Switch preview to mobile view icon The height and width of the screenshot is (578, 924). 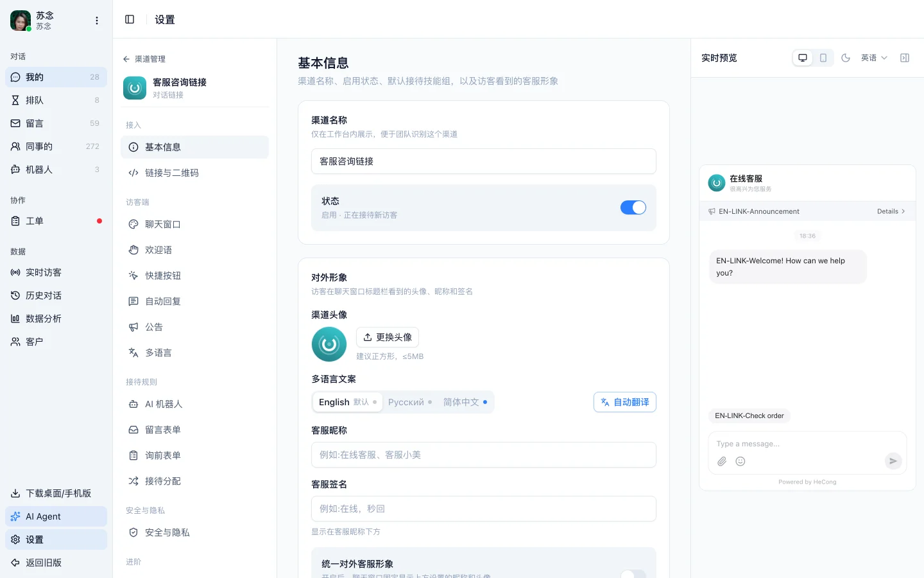[x=823, y=58]
